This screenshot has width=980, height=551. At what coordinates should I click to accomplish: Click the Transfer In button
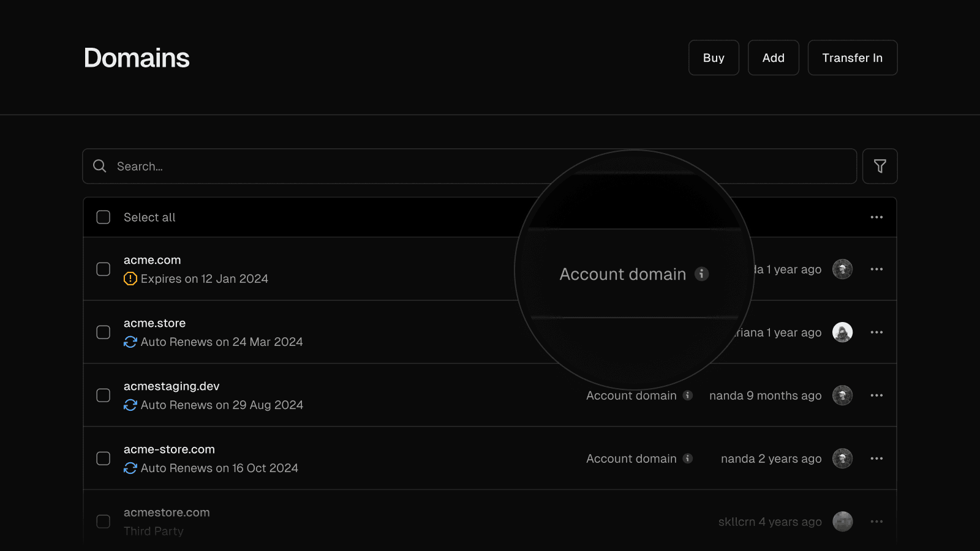coord(852,58)
